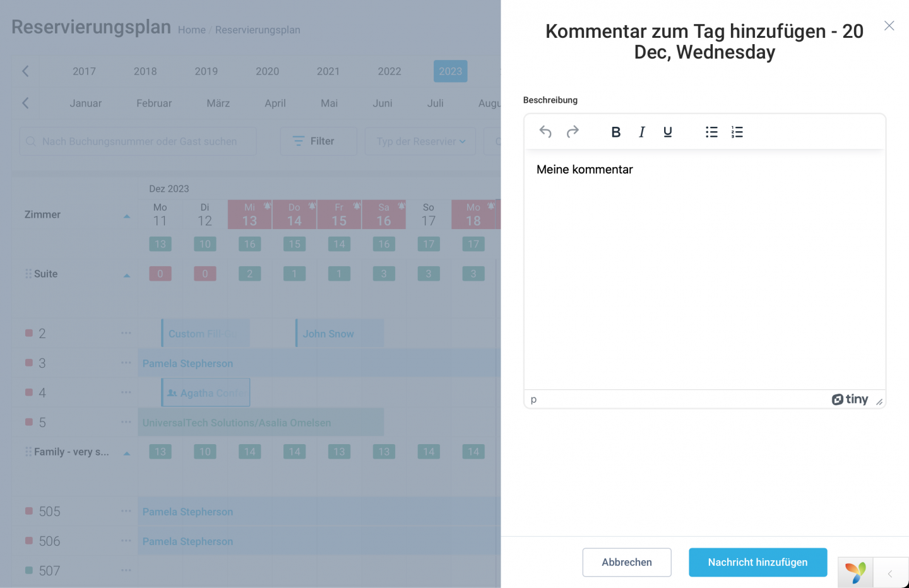Switch to month Mai
909x588 pixels.
tap(330, 103)
